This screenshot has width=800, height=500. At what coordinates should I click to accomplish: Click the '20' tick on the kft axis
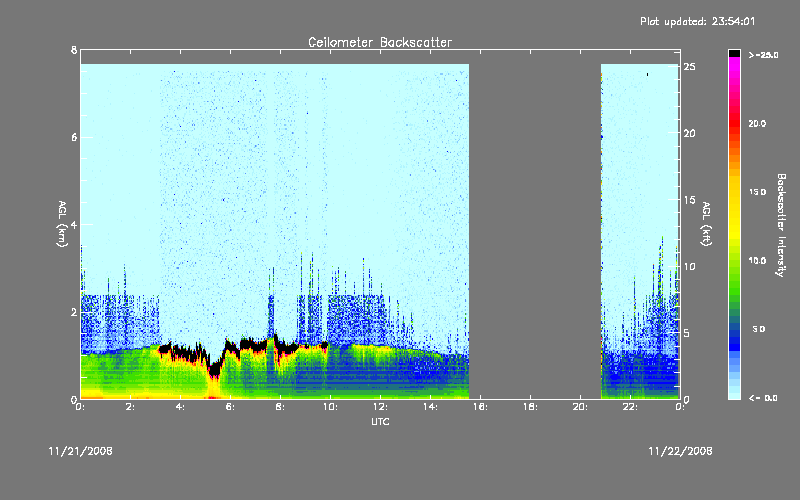click(690, 134)
